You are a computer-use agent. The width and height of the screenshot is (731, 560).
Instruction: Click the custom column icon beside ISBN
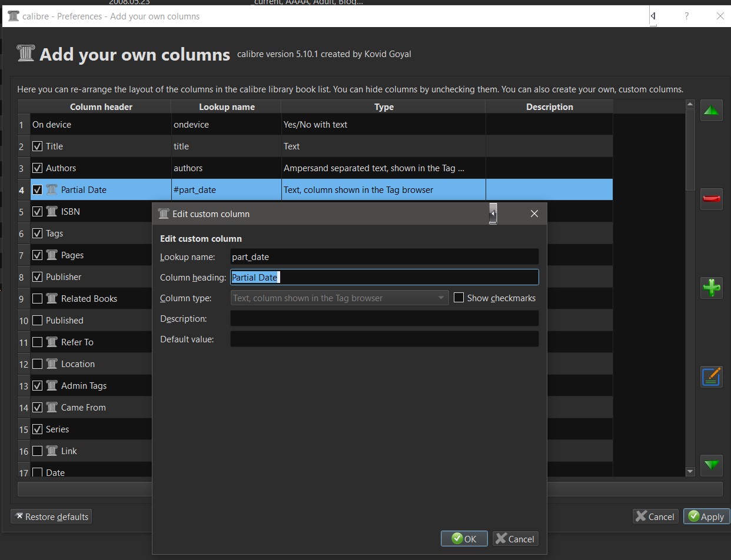coord(52,211)
